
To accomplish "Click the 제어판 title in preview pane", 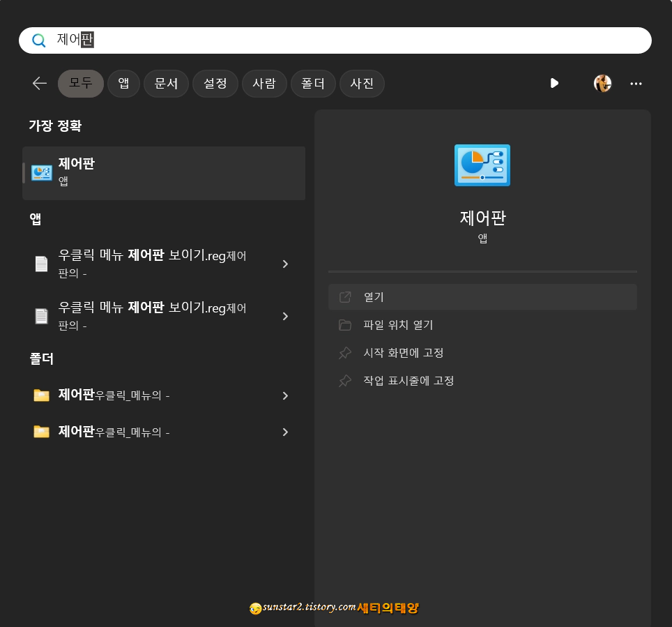I will click(x=482, y=218).
